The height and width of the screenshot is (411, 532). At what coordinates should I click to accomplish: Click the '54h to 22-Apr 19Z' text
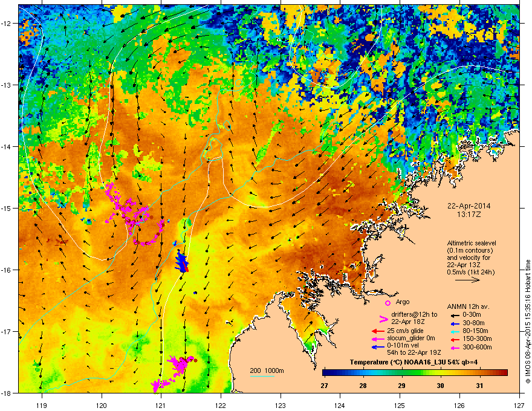(414, 352)
